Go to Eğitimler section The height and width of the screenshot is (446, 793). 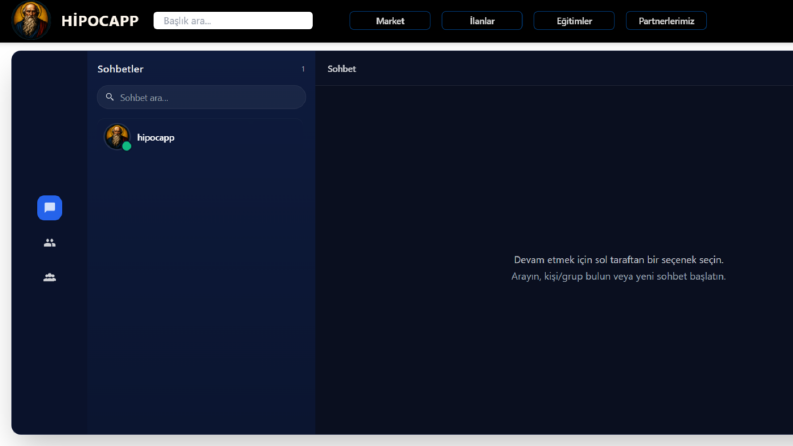pyautogui.click(x=574, y=21)
